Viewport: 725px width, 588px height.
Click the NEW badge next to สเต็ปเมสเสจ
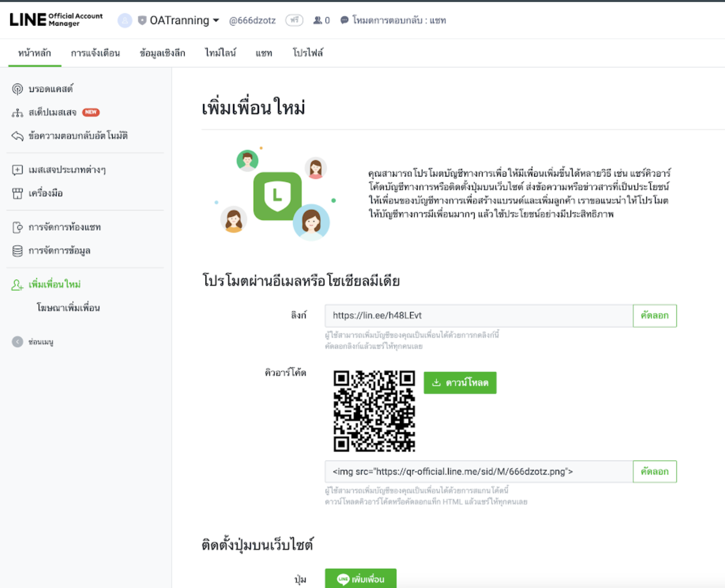91,112
